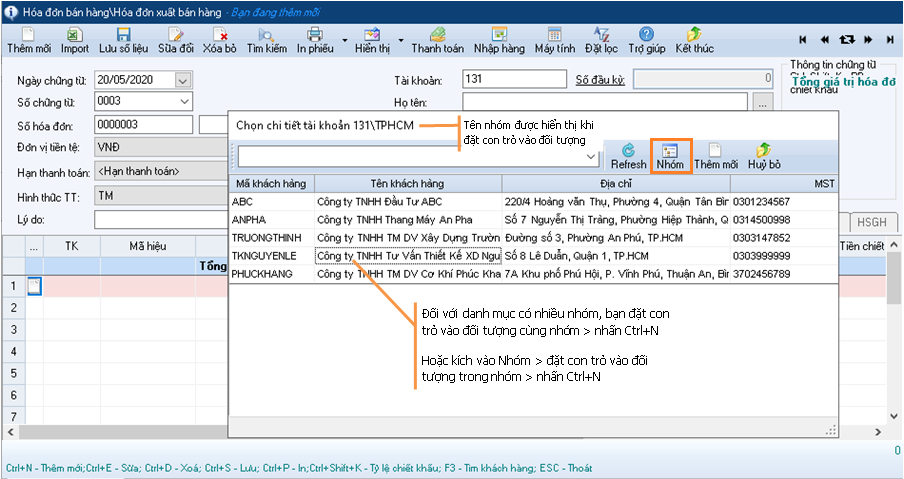Click the Xóa bỏ delete icon

(219, 40)
